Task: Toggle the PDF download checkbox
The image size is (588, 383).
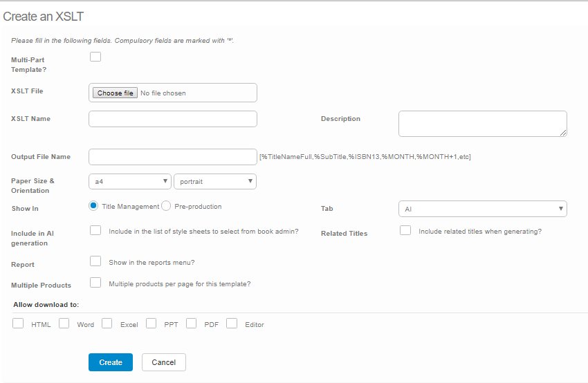Action: 191,323
